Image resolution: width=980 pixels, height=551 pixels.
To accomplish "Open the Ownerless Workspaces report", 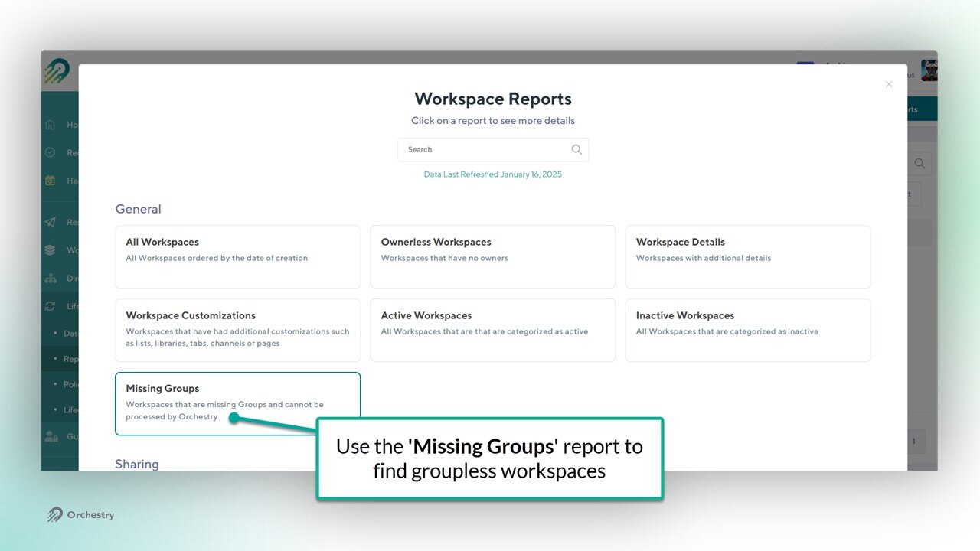I will pyautogui.click(x=493, y=256).
